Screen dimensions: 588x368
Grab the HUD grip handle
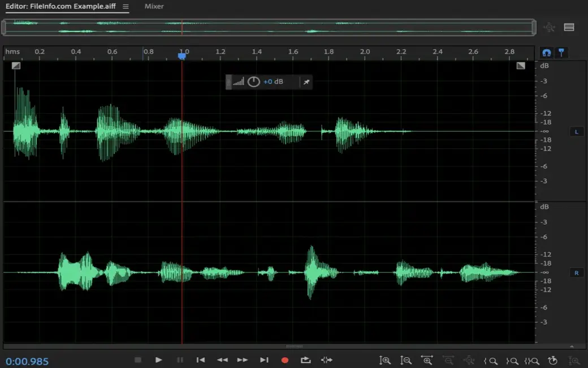point(229,82)
